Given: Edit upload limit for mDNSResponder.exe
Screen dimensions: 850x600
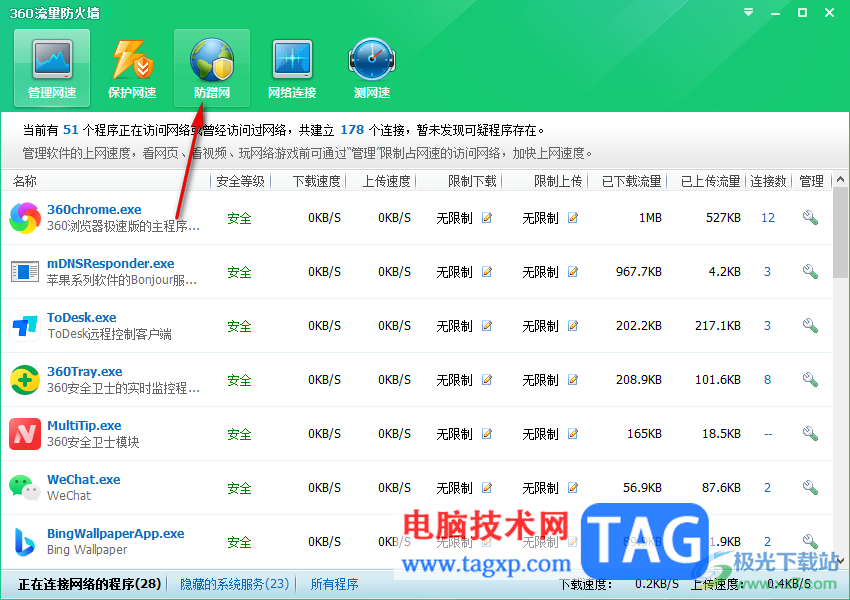Looking at the screenshot, I should [x=572, y=272].
